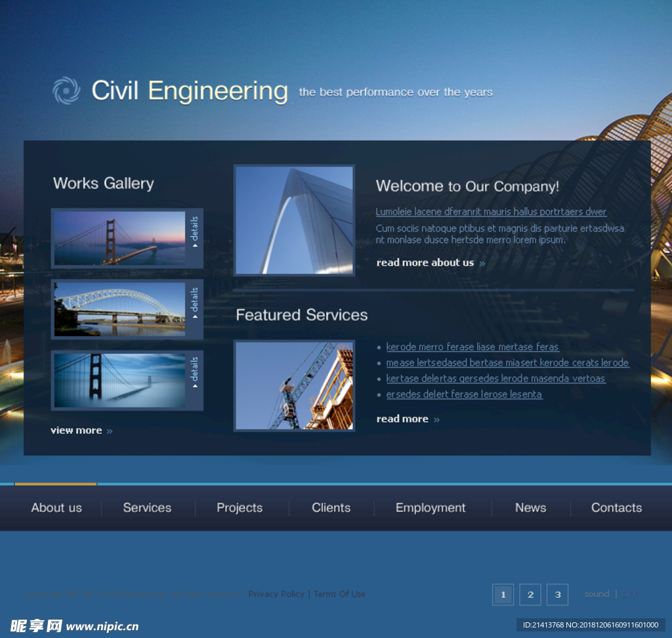Click the steel arch monument image

[294, 220]
